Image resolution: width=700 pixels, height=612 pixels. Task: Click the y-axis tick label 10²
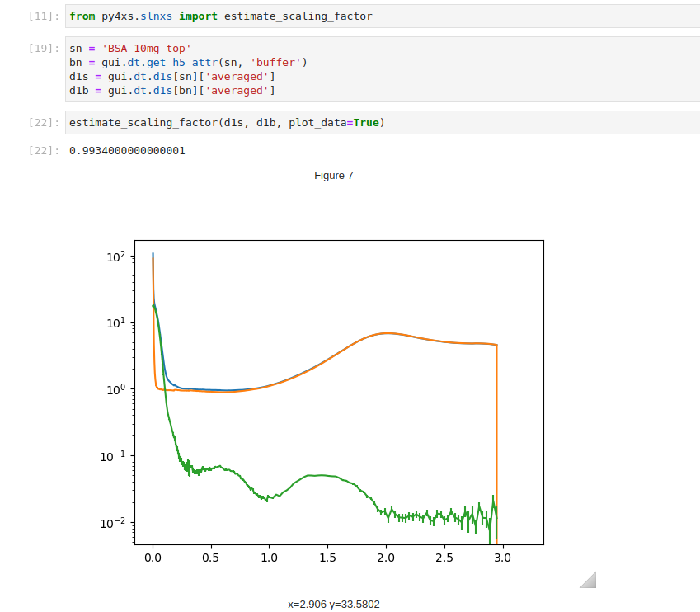click(116, 257)
